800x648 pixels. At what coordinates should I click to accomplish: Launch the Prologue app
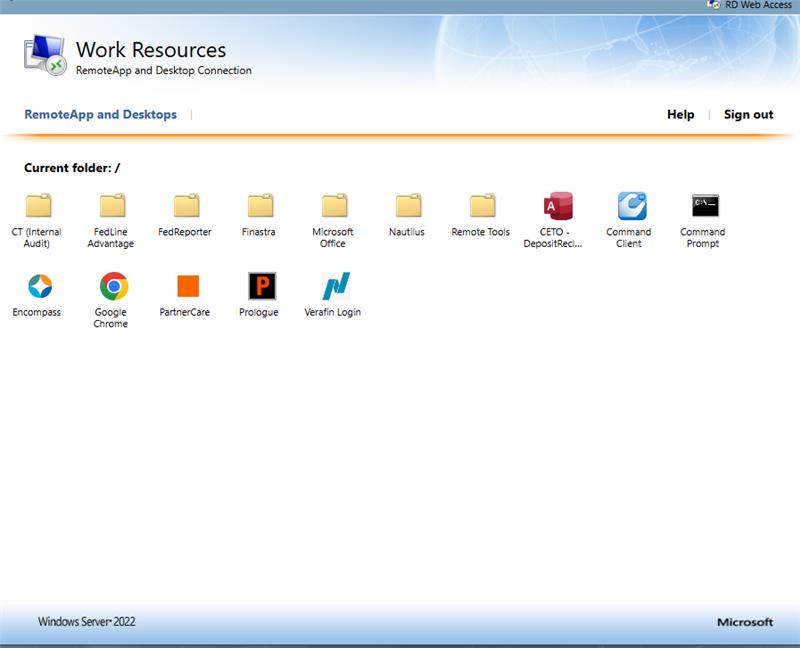pyautogui.click(x=262, y=286)
